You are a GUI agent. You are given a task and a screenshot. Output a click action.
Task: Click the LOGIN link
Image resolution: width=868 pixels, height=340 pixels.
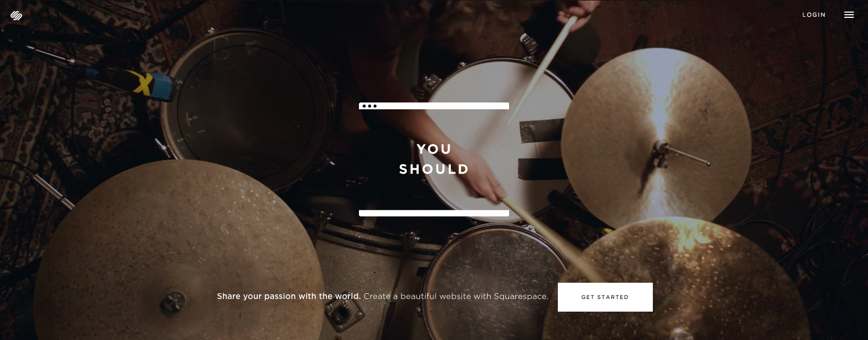(814, 15)
